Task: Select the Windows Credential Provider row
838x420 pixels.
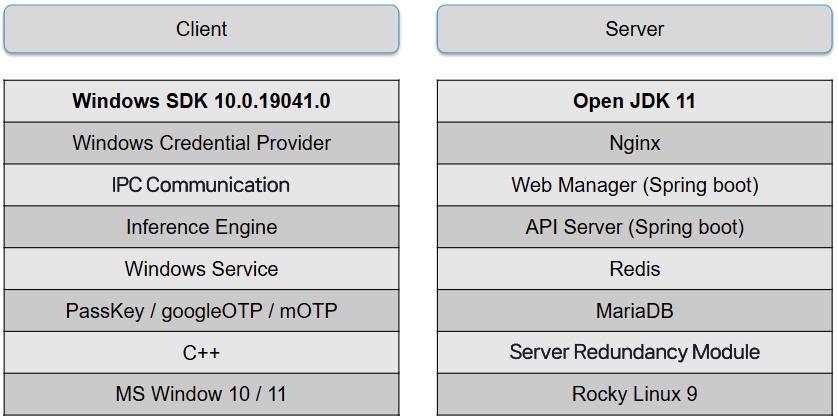Action: click(201, 143)
